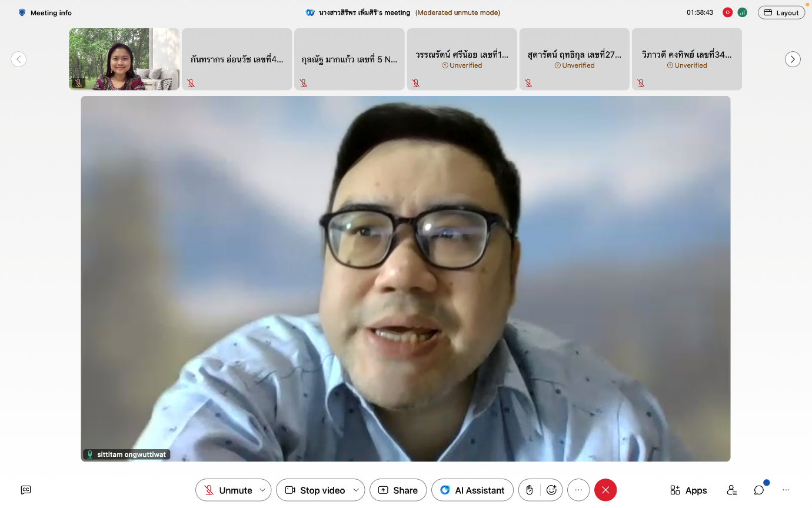This screenshot has height=508, width=812.
Task: Open the more options menu in center toolbar
Action: tap(578, 490)
